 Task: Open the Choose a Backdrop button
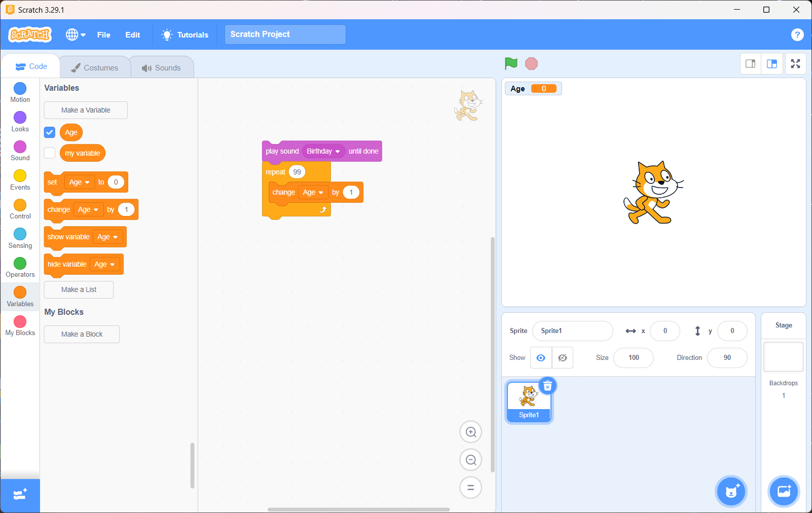783,491
